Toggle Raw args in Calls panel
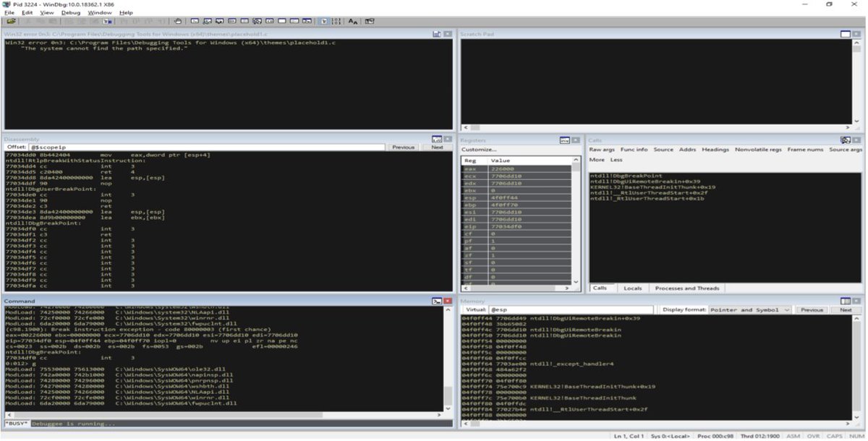868x441 pixels. (x=602, y=150)
